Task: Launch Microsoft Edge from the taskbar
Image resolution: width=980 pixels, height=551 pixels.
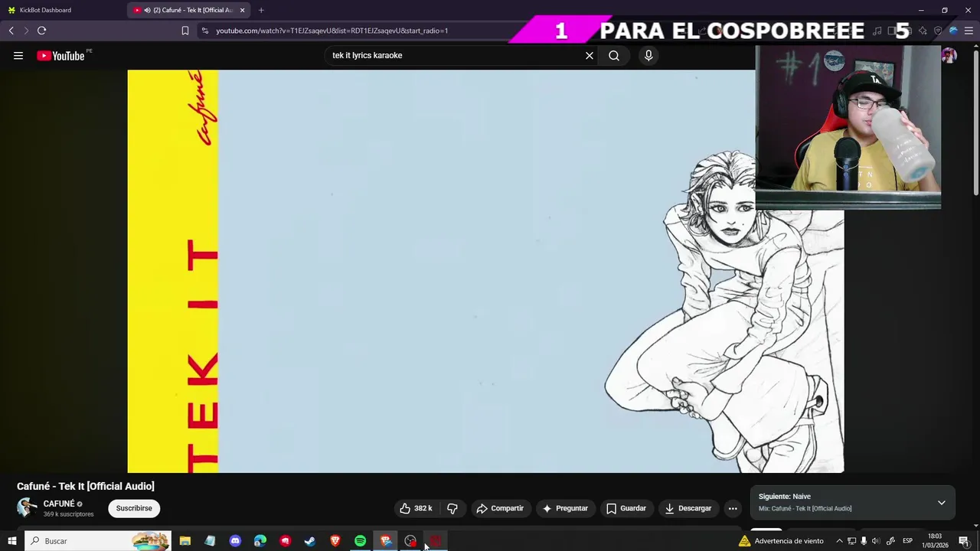Action: (260, 541)
